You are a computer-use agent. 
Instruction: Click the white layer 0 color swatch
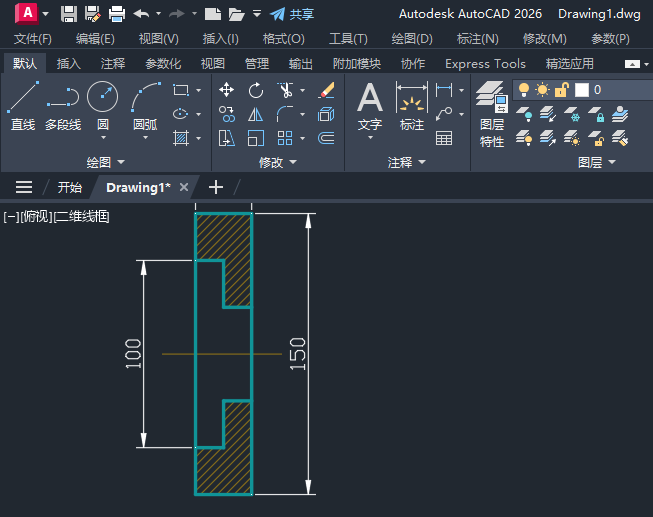(x=582, y=90)
